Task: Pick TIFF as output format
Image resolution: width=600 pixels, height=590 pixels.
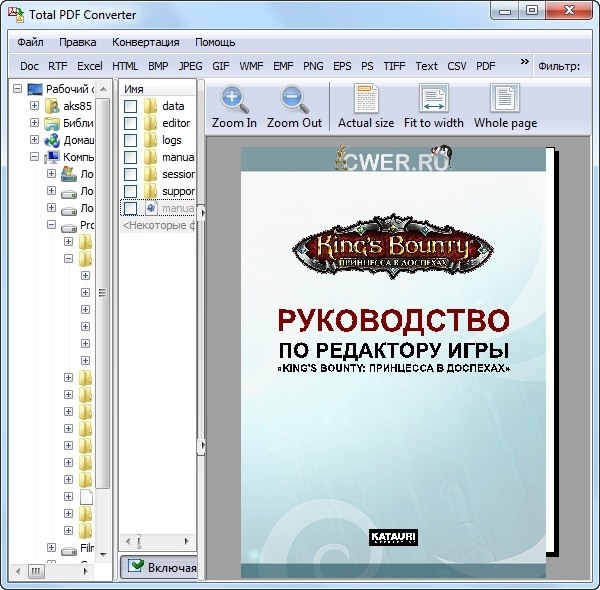Action: click(x=394, y=66)
